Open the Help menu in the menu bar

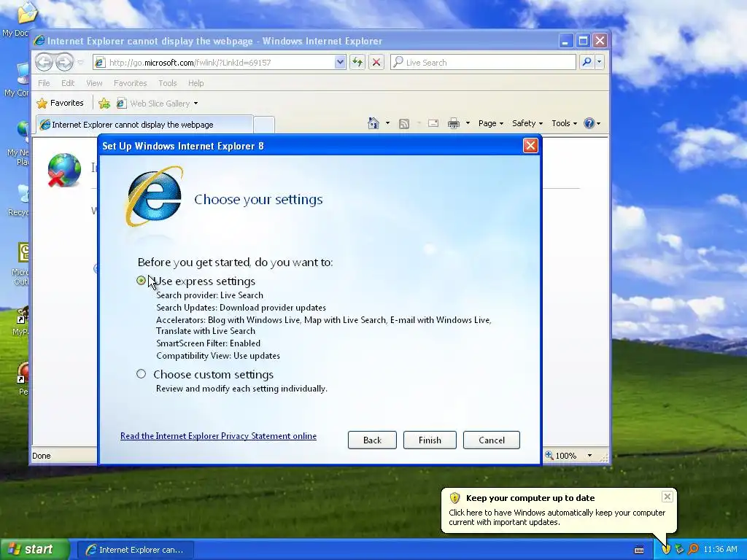[196, 83]
